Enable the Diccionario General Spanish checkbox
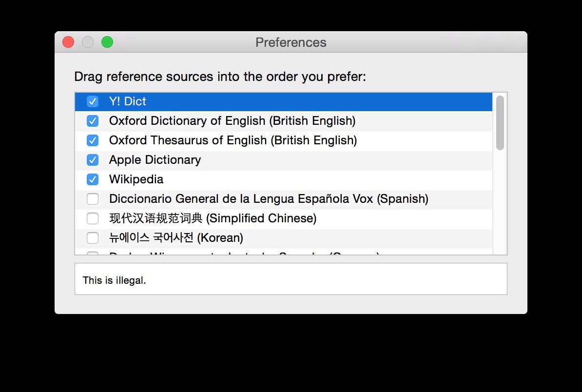Image resolution: width=582 pixels, height=392 pixels. pos(93,199)
